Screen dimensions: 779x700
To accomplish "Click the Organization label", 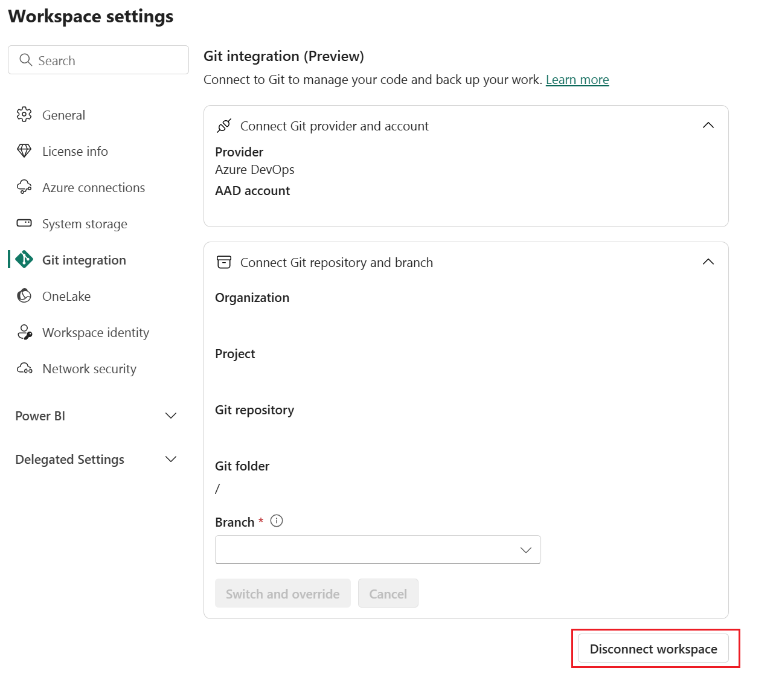I will tap(252, 298).
